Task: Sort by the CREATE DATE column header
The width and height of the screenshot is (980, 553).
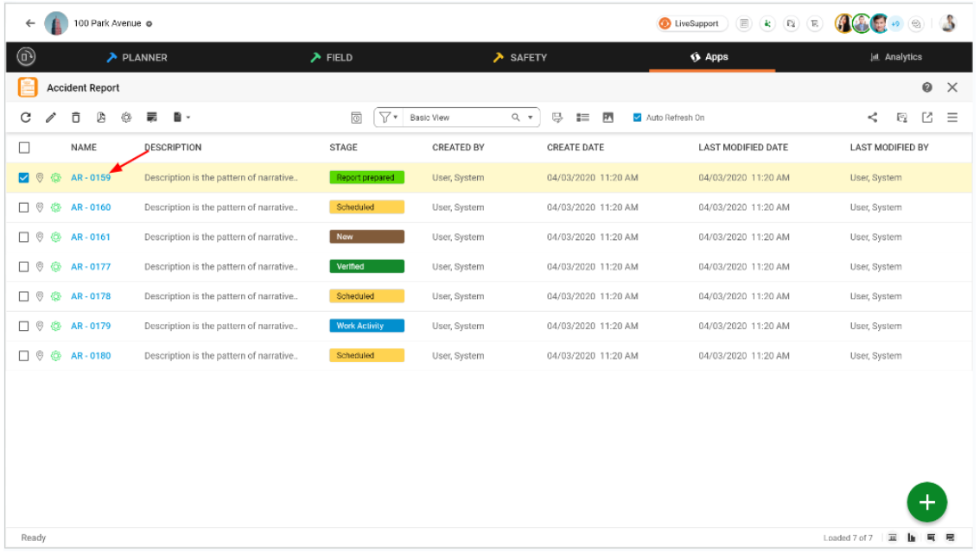Action: click(576, 148)
